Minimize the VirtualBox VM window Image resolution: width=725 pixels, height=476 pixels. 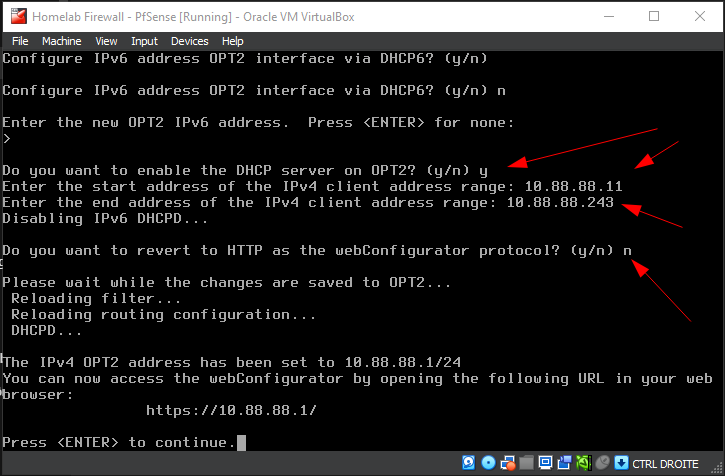609,16
